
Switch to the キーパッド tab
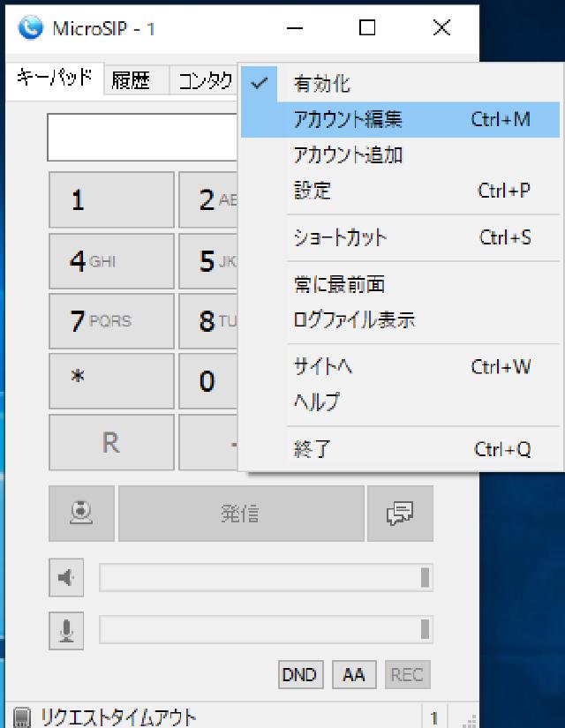tap(55, 78)
